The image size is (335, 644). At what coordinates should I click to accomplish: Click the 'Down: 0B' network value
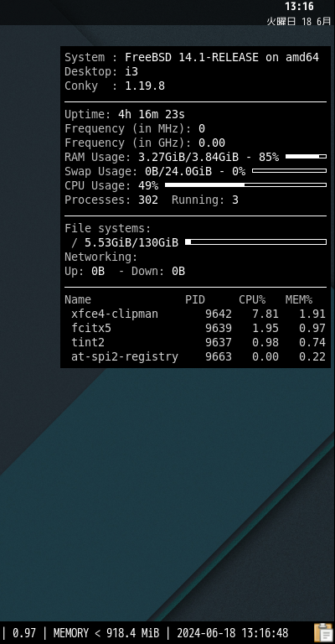(x=158, y=272)
